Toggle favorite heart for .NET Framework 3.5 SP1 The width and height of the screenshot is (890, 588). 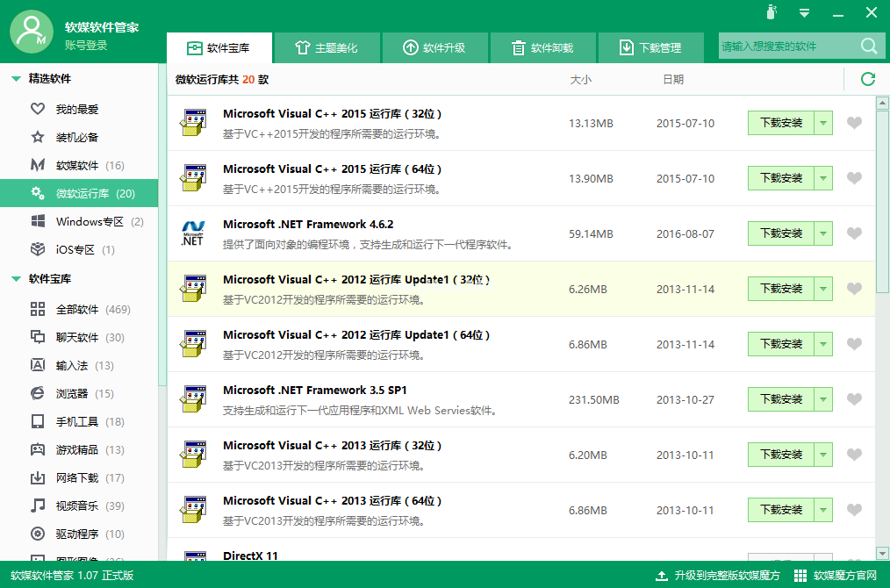(854, 399)
